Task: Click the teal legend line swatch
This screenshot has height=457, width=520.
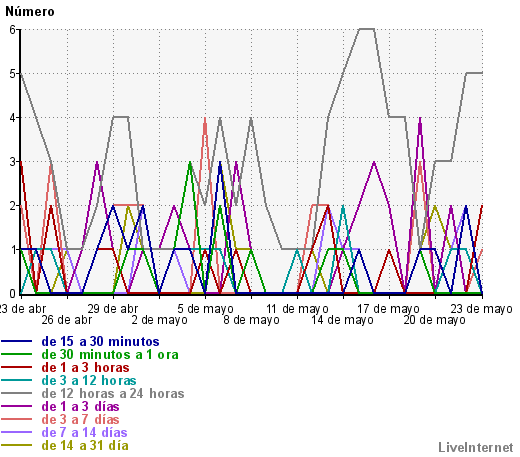Action: tap(16, 380)
